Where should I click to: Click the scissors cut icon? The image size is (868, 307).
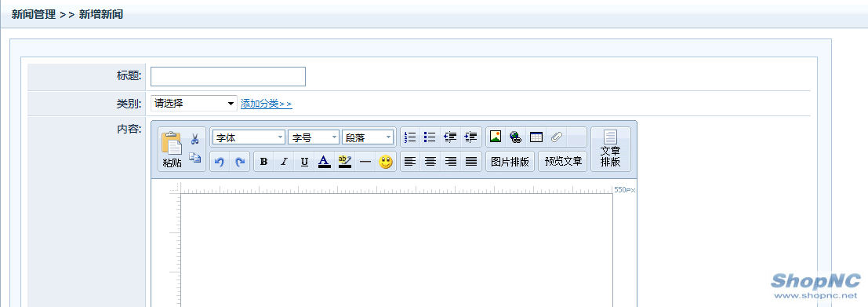(x=195, y=138)
